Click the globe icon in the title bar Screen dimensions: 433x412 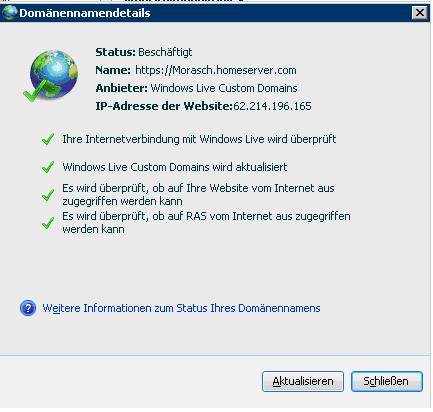pyautogui.click(x=9, y=12)
